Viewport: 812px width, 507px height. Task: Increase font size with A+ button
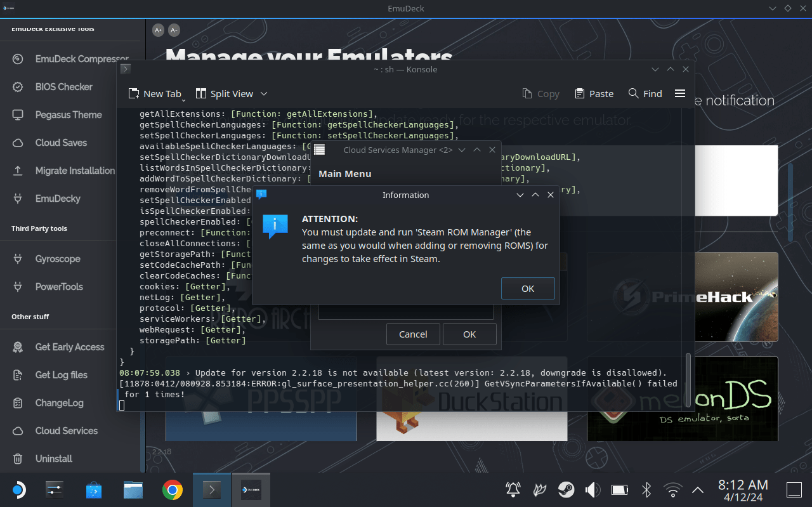(158, 30)
